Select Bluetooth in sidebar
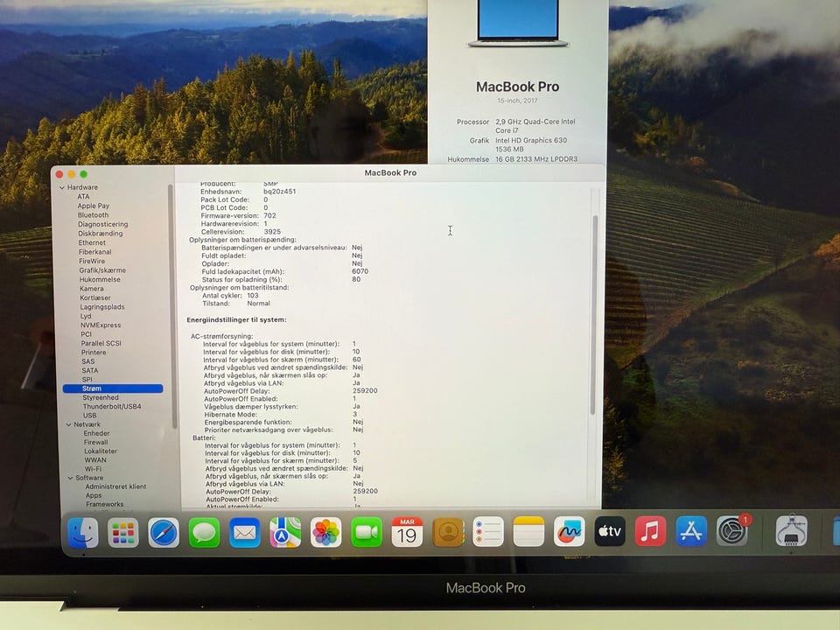The width and height of the screenshot is (840, 630). (94, 215)
